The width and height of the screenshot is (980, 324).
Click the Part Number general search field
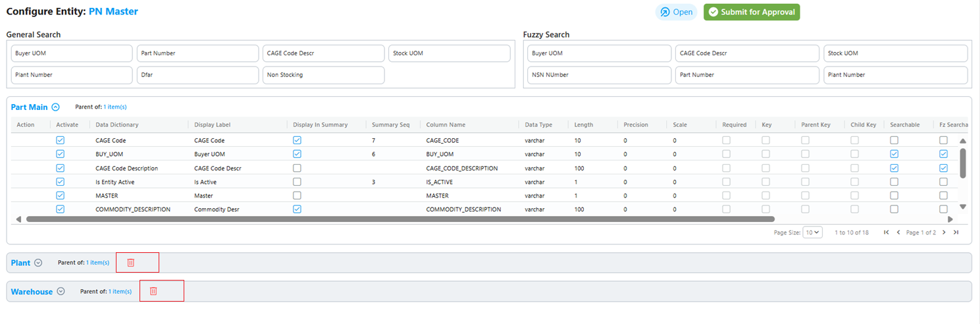click(198, 53)
